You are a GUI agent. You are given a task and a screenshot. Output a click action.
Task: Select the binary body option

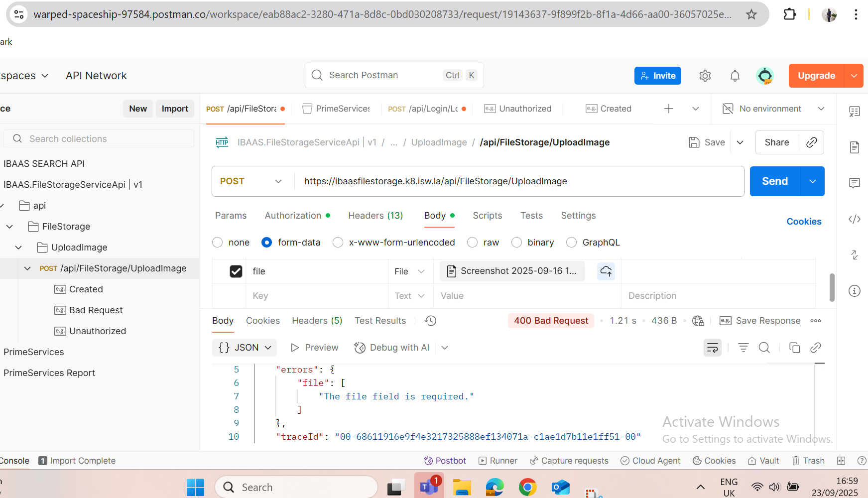point(517,243)
